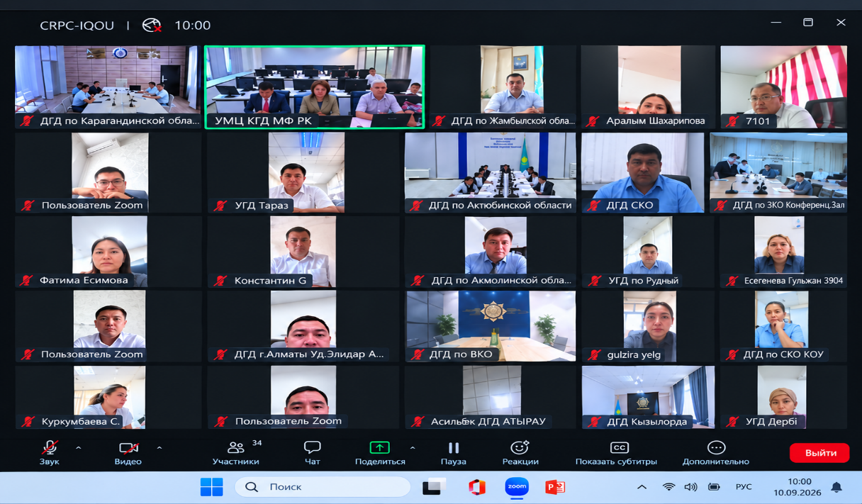Screen dimensions: 862x504
Task: Open the Чат chat panel
Action: [x=312, y=453]
